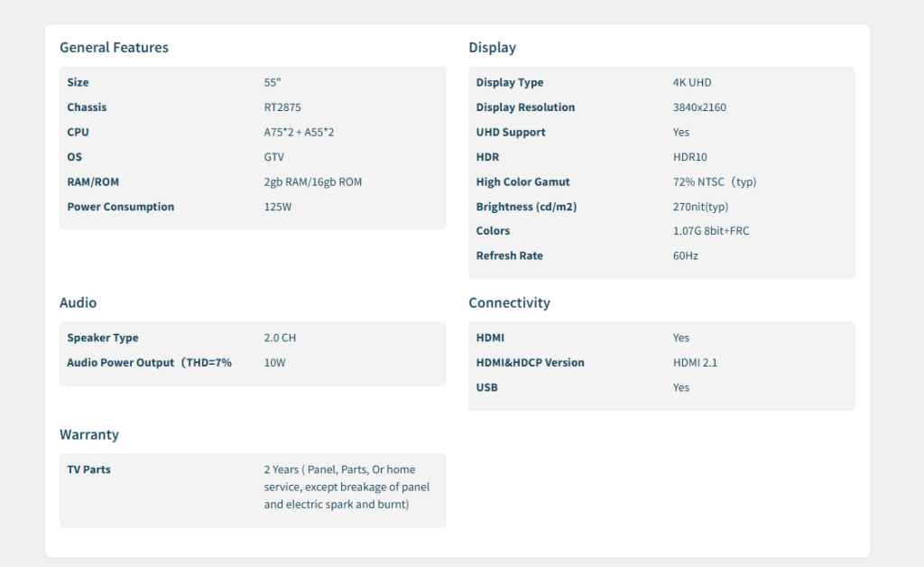Click the HDR10 value
The width and height of the screenshot is (924, 567).
point(690,157)
